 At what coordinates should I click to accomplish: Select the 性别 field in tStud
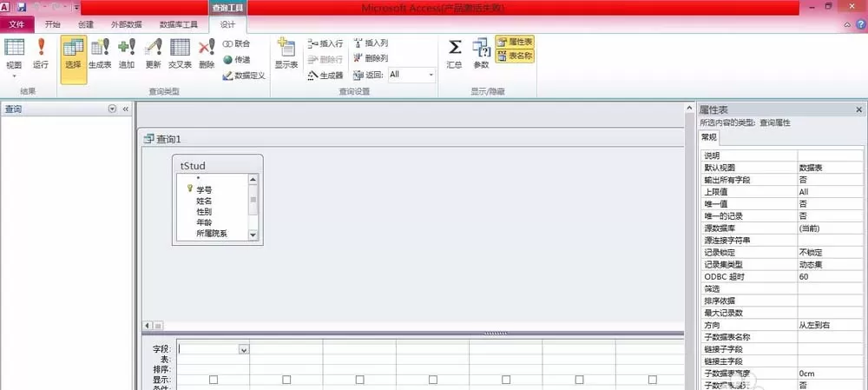click(x=204, y=212)
